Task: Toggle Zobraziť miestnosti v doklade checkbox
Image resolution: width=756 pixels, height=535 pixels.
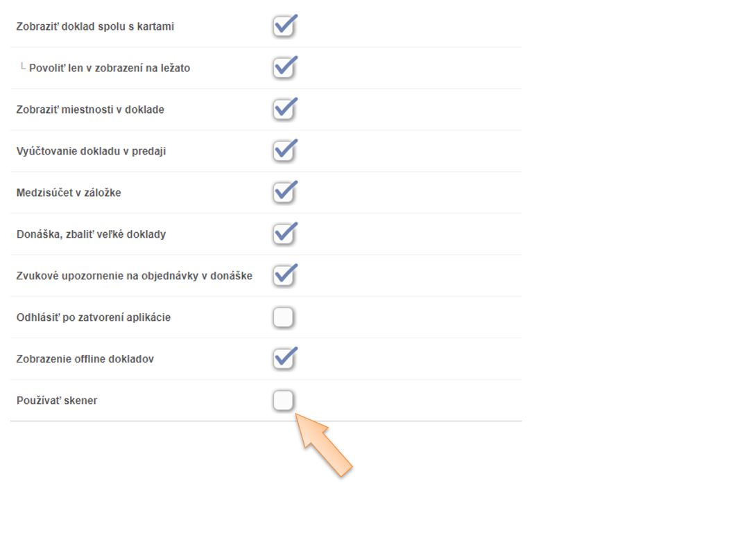Action: (284, 109)
